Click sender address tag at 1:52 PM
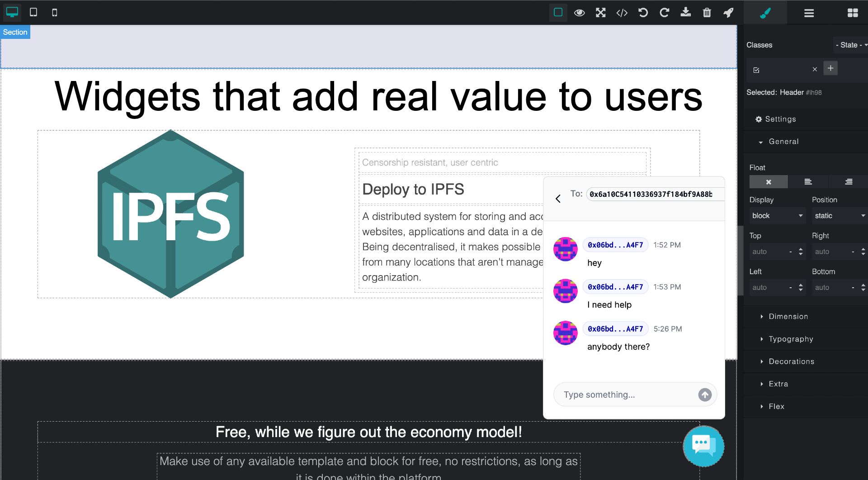Screen dimensions: 868x480 tap(615, 245)
